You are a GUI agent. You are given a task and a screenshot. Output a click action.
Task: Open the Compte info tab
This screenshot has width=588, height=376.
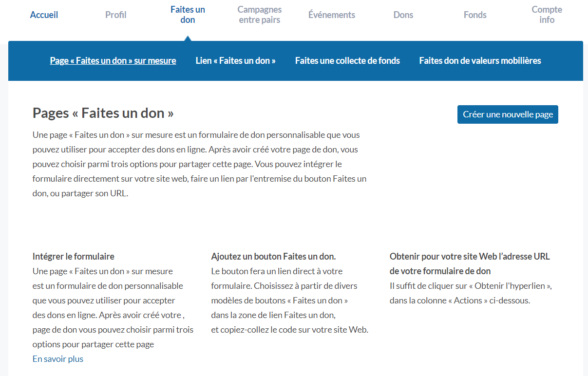[x=547, y=15]
